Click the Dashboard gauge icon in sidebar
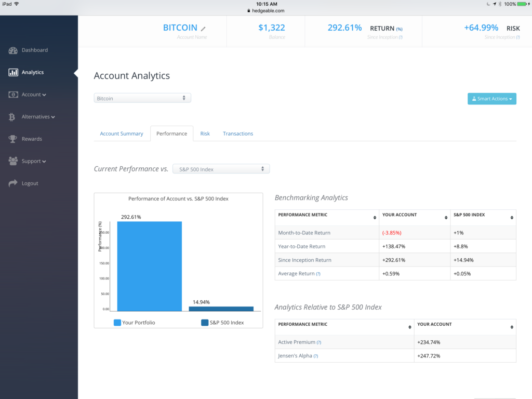 point(13,50)
